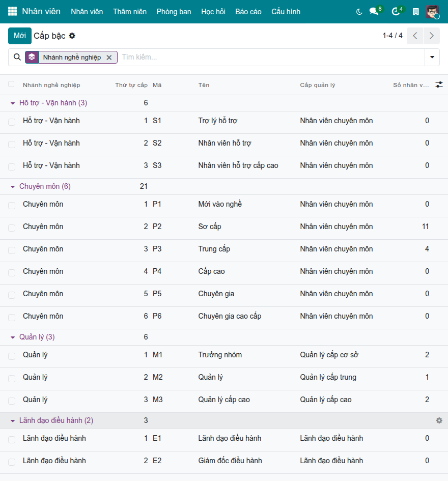Toggle the select-all header checkbox
Viewport: 448px width, 481px height.
(x=11, y=84)
